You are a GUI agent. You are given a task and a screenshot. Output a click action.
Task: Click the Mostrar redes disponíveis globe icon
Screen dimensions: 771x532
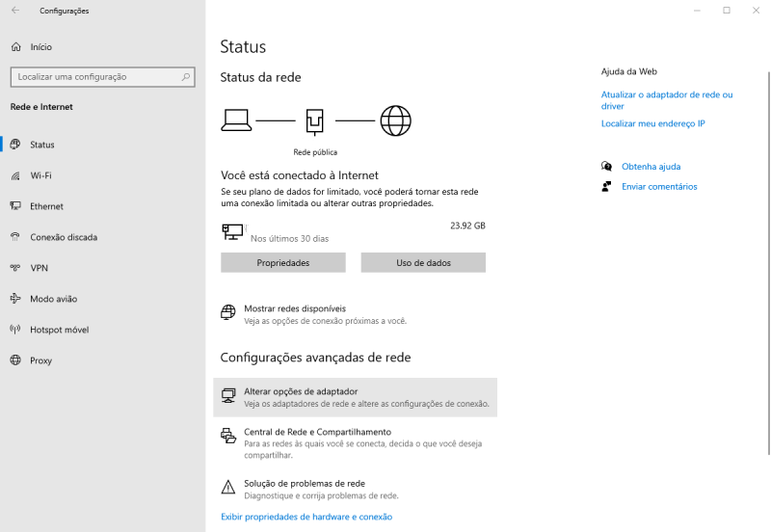coord(228,312)
